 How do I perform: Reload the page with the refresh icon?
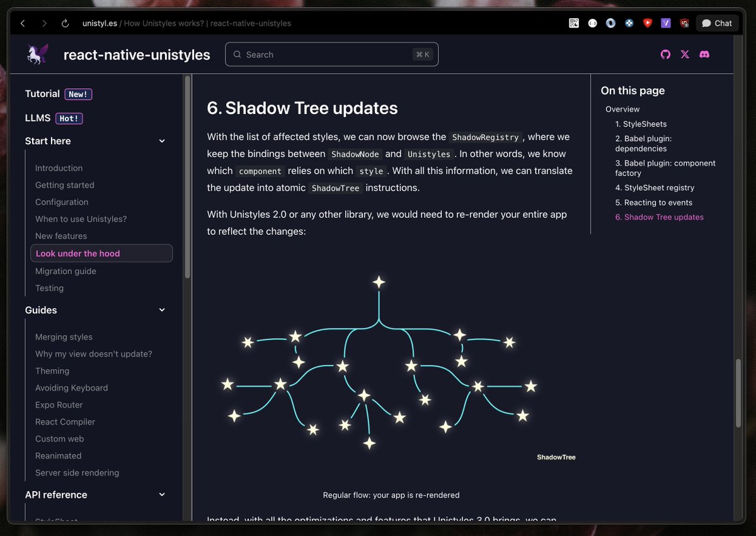click(x=65, y=23)
